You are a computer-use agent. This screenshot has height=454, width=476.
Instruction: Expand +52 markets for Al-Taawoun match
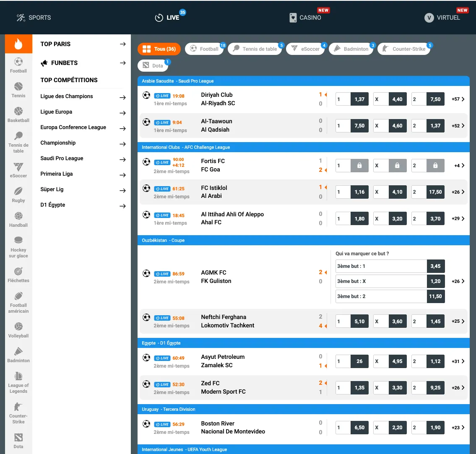pos(458,126)
